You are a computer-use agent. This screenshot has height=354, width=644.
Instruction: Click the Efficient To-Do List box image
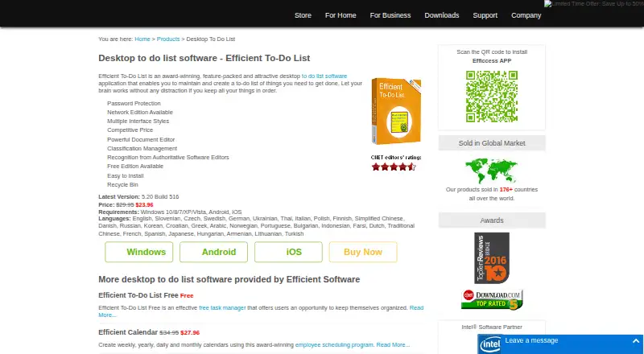coord(396,111)
